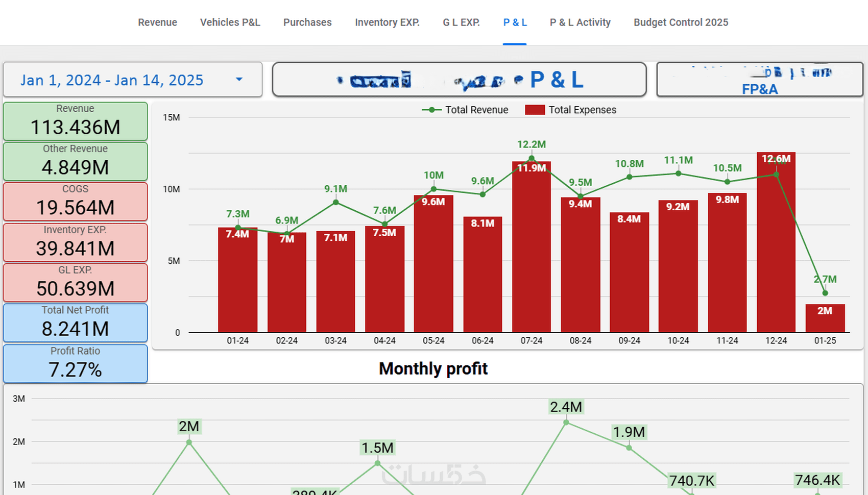The height and width of the screenshot is (495, 868).
Task: Click the 07-24 x-axis month label
Action: pos(532,340)
